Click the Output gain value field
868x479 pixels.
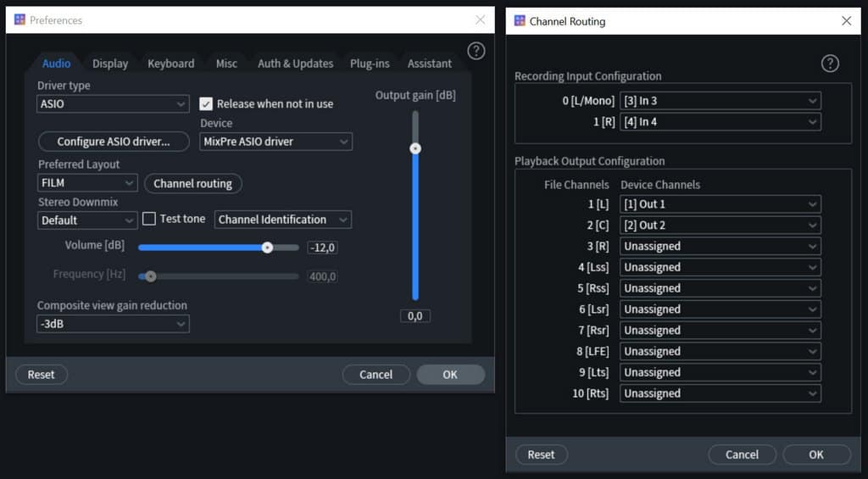415,315
